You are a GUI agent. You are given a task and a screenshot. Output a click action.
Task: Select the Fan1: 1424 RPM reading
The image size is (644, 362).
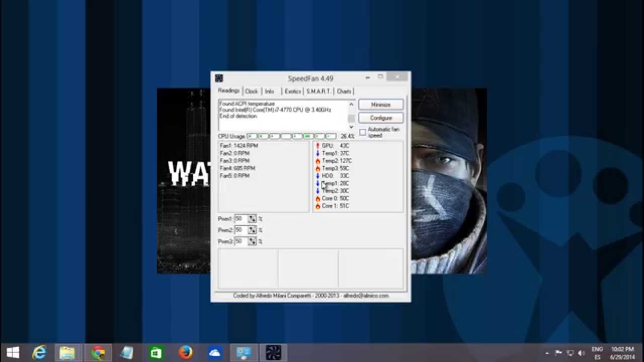[x=238, y=146]
